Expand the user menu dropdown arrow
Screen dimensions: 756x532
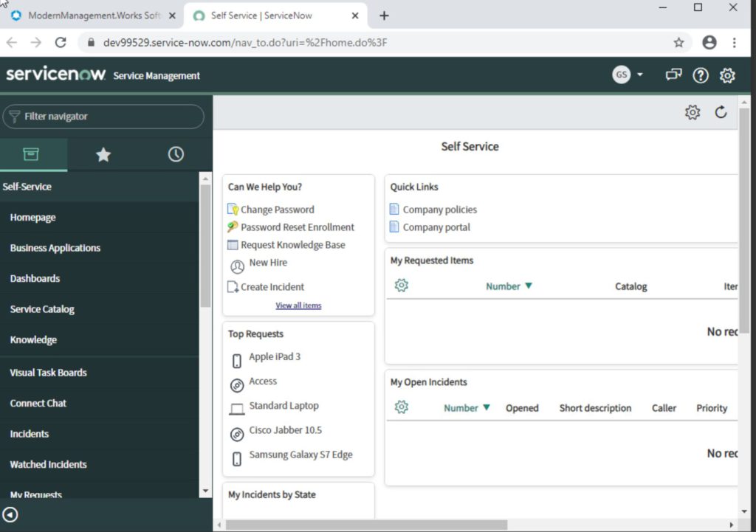click(640, 75)
